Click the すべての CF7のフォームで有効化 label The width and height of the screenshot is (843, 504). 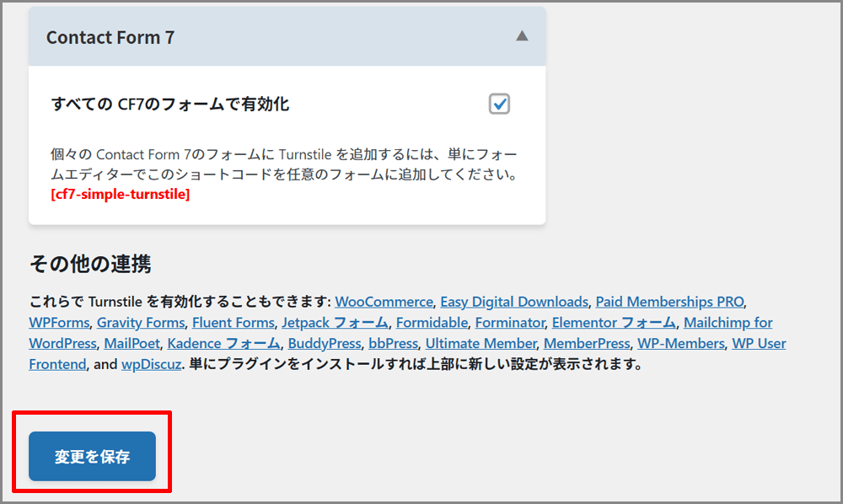[170, 104]
